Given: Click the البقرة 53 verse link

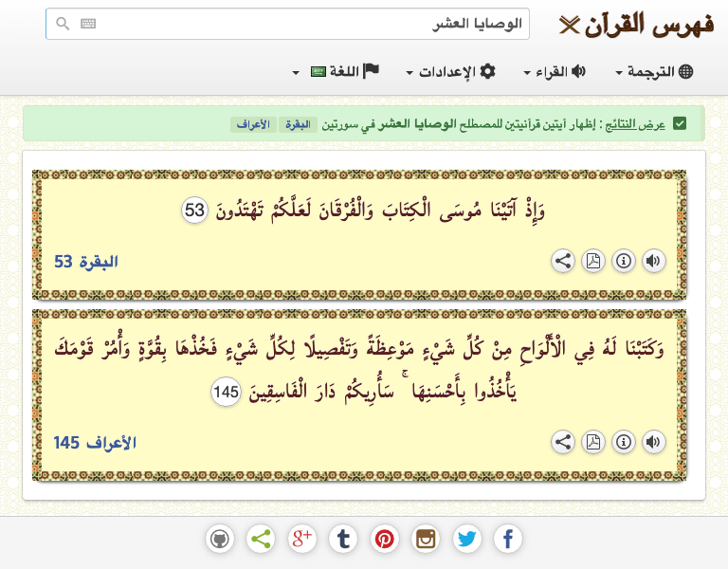Looking at the screenshot, I should pos(85,262).
